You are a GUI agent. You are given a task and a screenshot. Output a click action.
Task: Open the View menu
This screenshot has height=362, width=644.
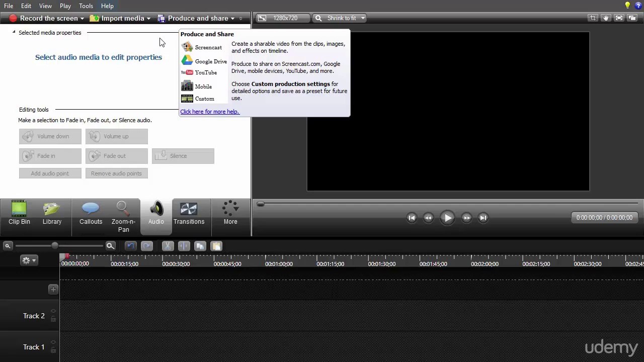[45, 6]
